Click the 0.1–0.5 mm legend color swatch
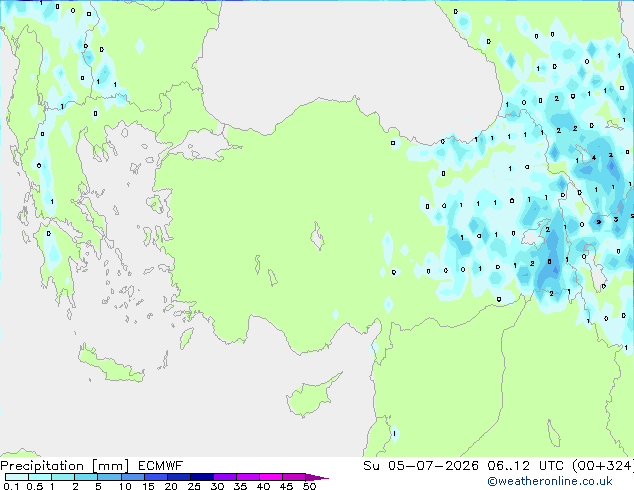The width and height of the screenshot is (634, 490). click(17, 477)
